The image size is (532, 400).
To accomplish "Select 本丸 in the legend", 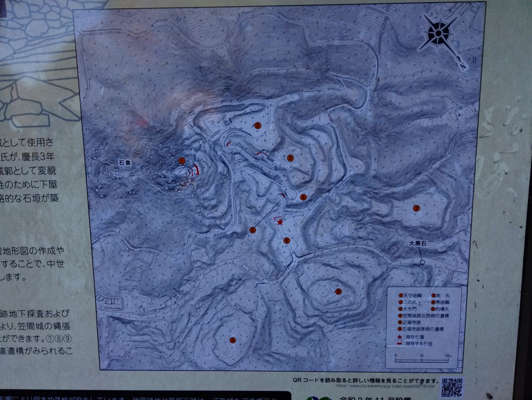I will click(x=442, y=295).
